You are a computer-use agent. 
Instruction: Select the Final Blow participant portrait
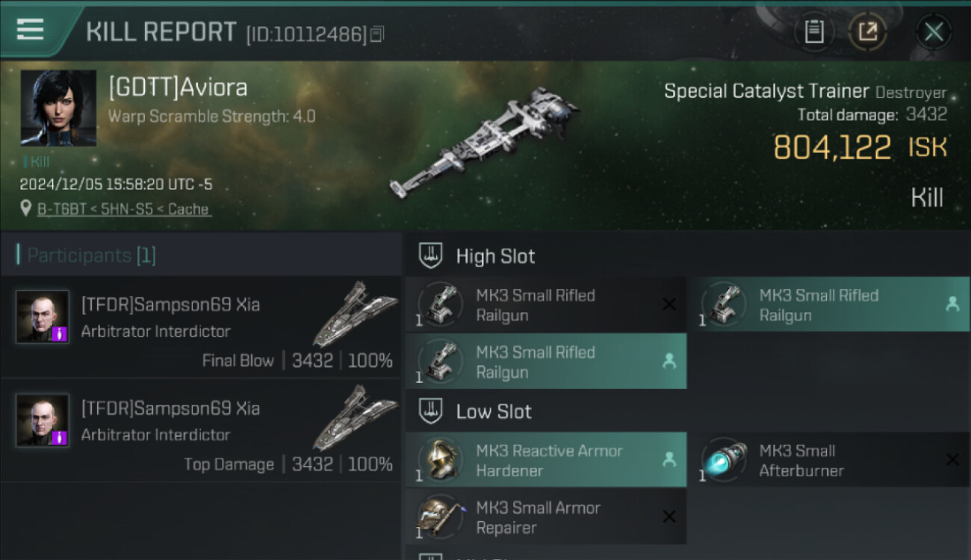click(43, 317)
